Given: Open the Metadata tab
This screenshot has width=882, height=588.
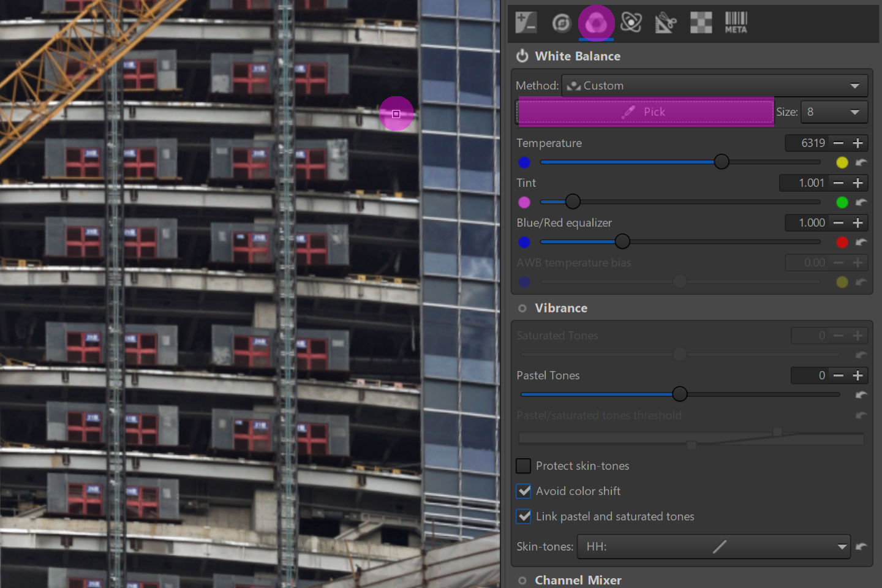Looking at the screenshot, I should (x=736, y=23).
